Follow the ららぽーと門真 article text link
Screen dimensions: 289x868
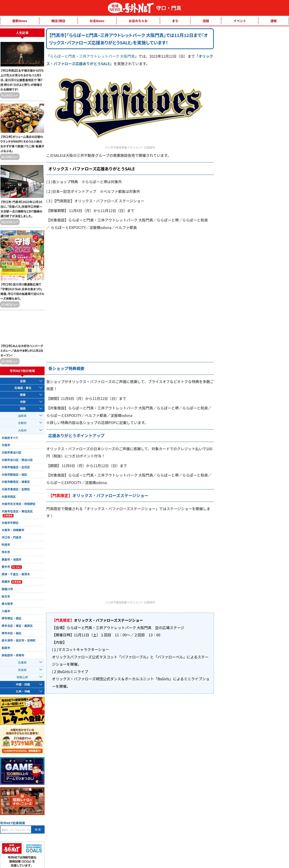92,56
